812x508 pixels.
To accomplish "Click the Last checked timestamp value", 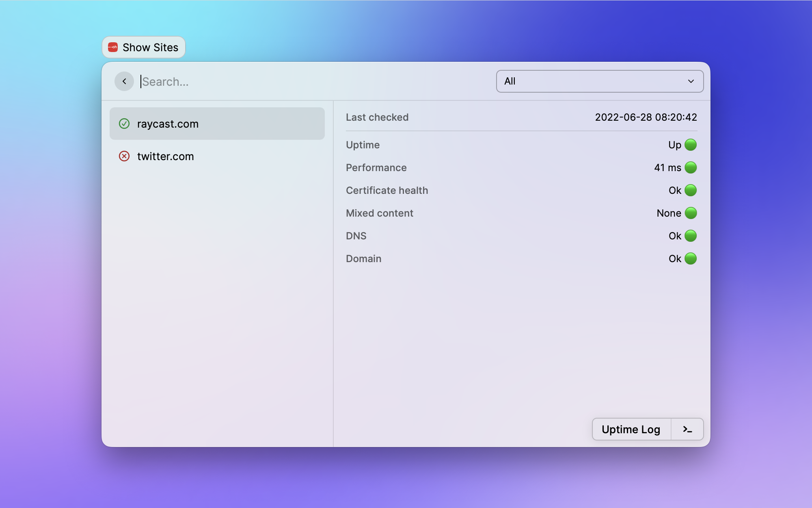I will pyautogui.click(x=646, y=117).
